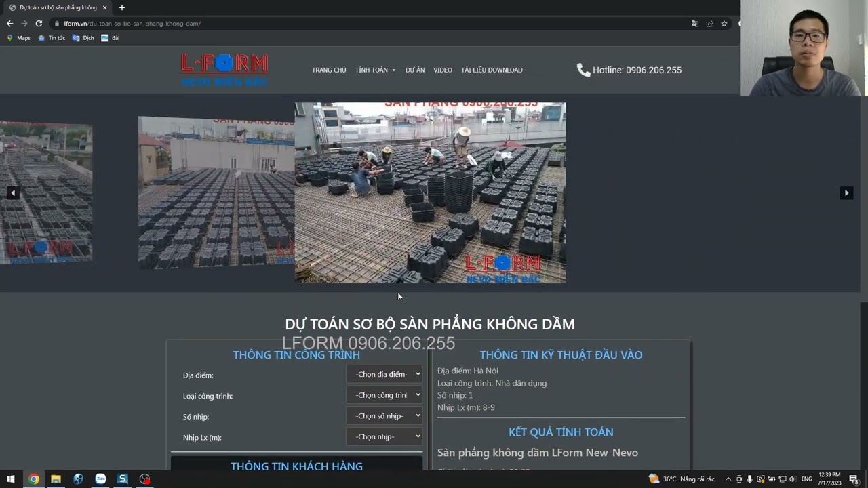
Task: Click the Hotline phone icon
Action: click(x=583, y=70)
